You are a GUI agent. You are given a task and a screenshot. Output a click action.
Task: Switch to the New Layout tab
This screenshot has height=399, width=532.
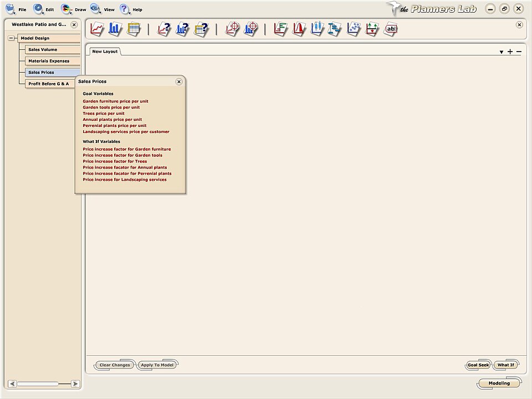click(105, 52)
